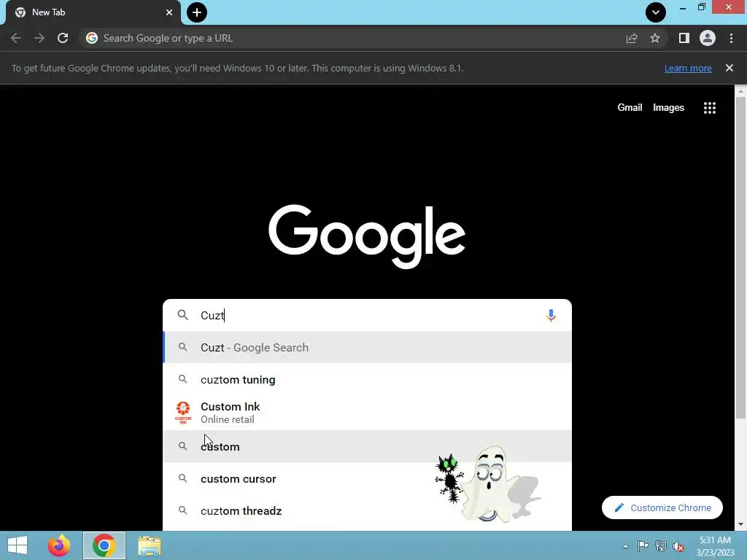
Task: Click the browser forward arrow
Action: 39,38
